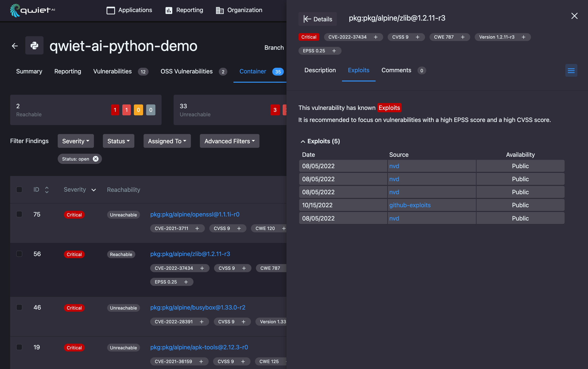588x369 pixels.
Task: Open Organization from the top navigation
Action: pos(239,10)
